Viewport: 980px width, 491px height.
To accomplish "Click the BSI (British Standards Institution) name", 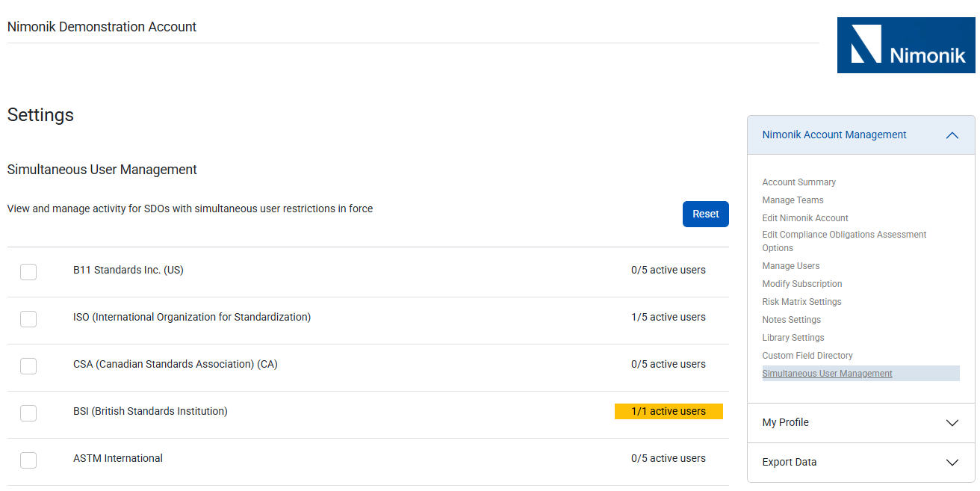I will click(x=150, y=411).
